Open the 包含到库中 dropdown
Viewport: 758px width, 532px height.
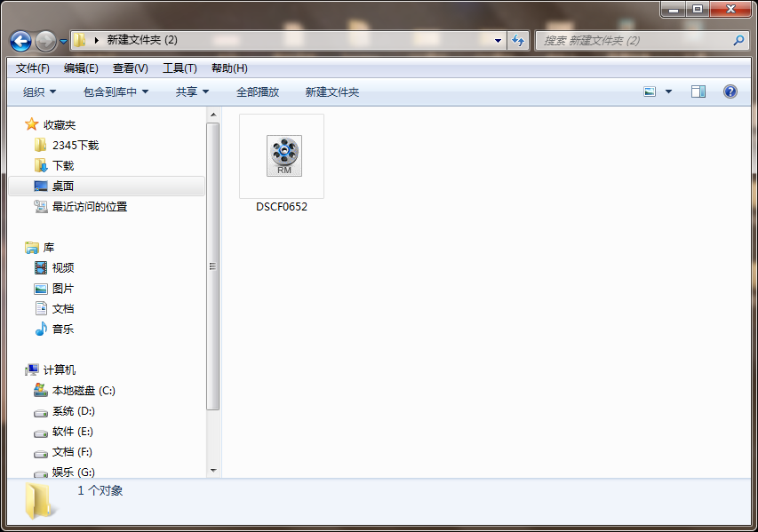click(x=116, y=91)
